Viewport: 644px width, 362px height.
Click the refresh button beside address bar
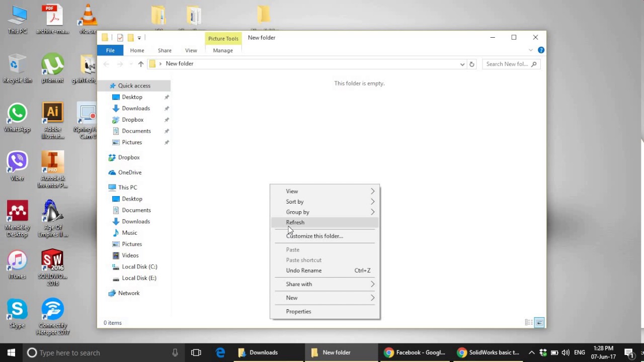(x=471, y=64)
